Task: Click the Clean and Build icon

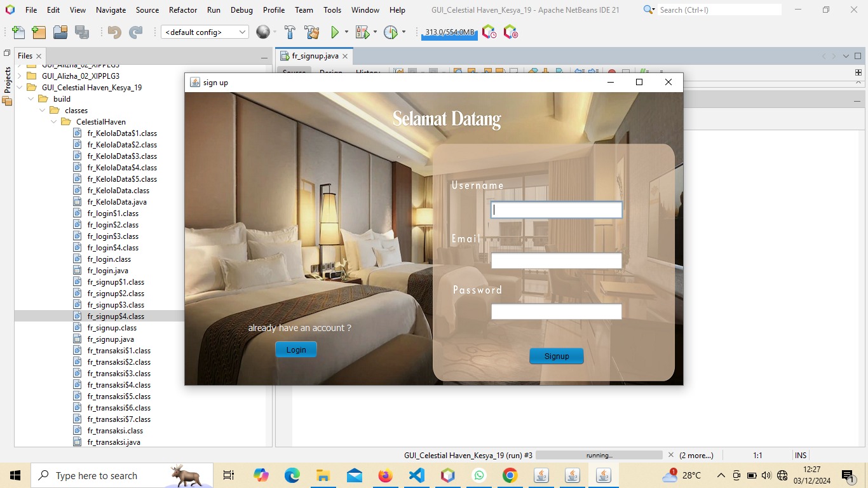Action: tap(311, 32)
